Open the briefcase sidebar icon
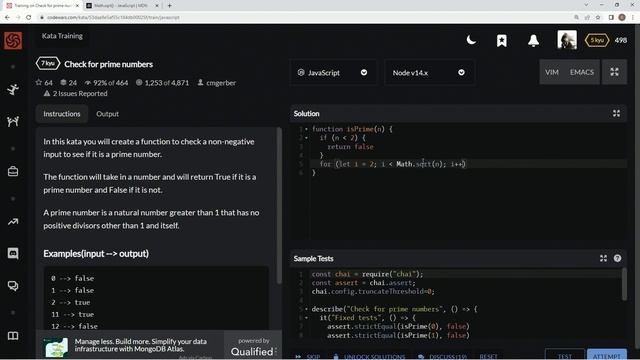 click(13, 171)
